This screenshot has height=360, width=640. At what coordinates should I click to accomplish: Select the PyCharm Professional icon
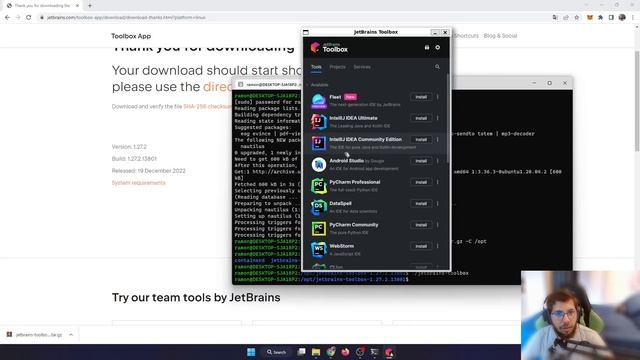(x=319, y=186)
